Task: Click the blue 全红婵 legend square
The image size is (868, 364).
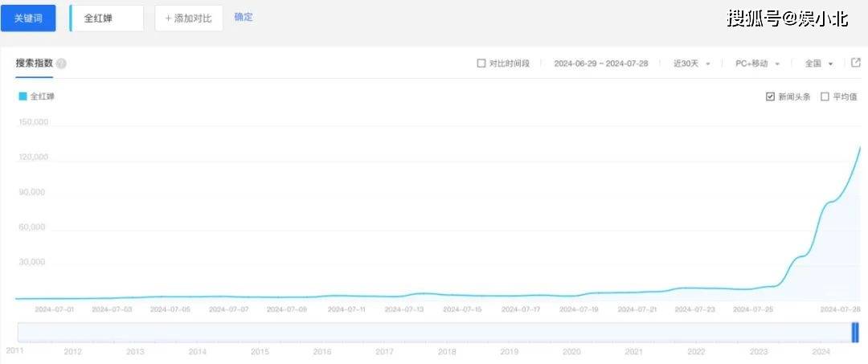Action: click(23, 96)
